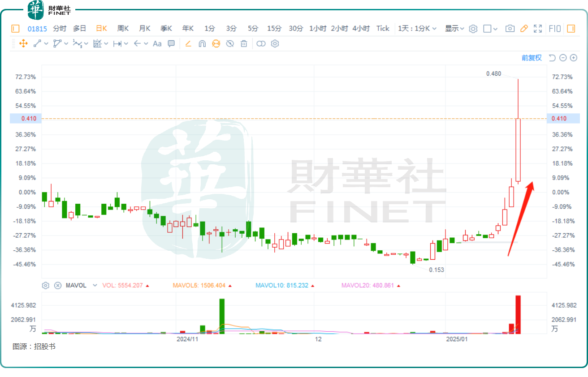Zoom out chart with minus circle
The height and width of the screenshot is (377, 588).
(563, 58)
